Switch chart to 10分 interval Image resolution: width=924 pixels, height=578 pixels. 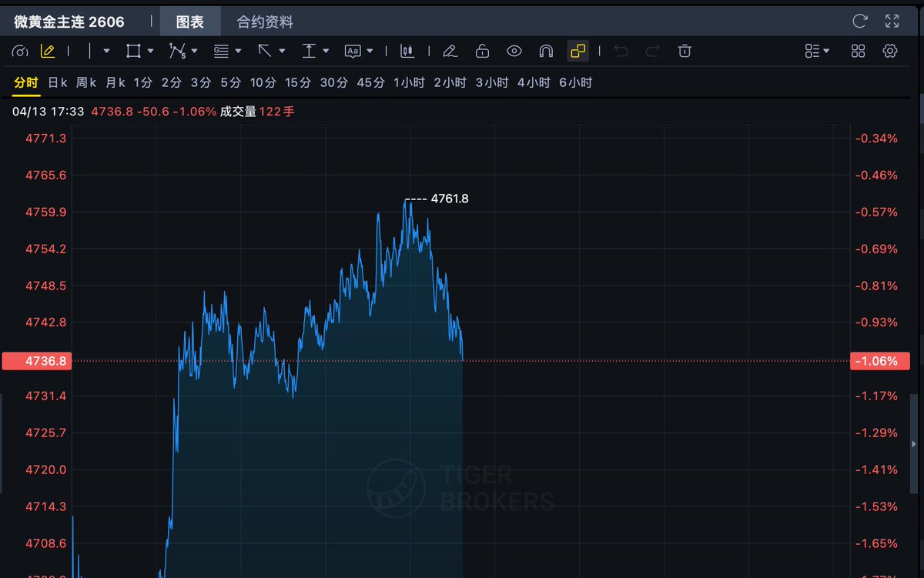263,82
